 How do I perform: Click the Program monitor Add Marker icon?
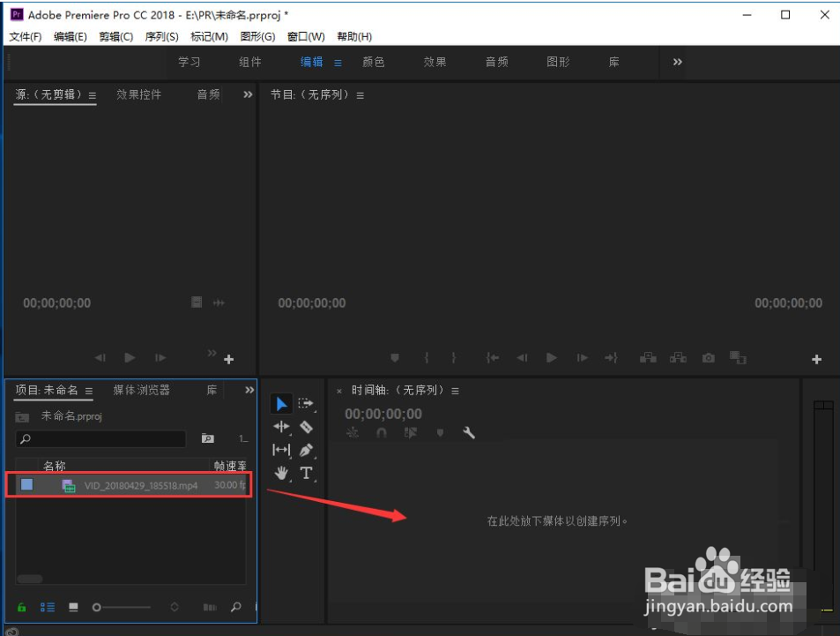[x=395, y=357]
